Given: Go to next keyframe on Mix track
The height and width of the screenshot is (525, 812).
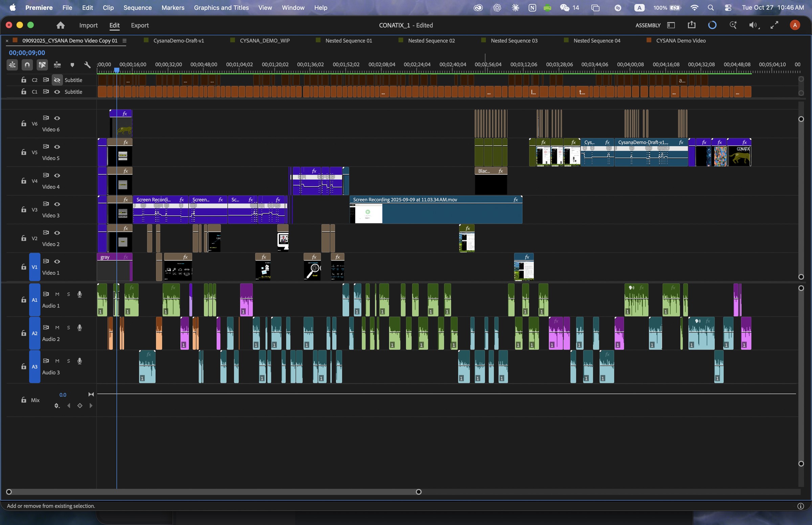Looking at the screenshot, I should pos(91,406).
